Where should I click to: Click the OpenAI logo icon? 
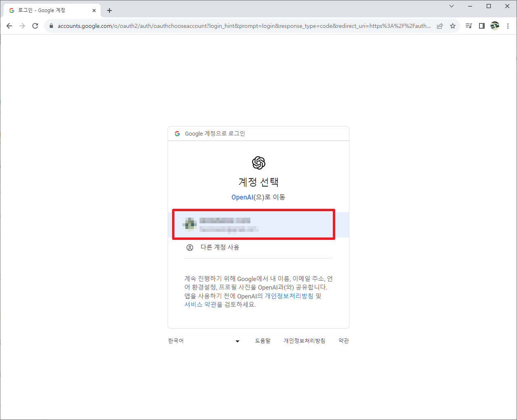click(x=258, y=163)
